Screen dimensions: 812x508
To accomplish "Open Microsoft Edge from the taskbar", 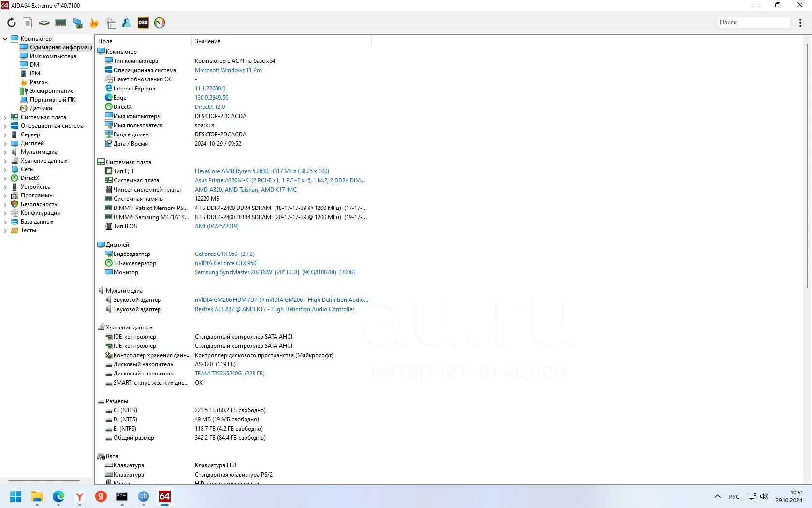I will coord(58,496).
